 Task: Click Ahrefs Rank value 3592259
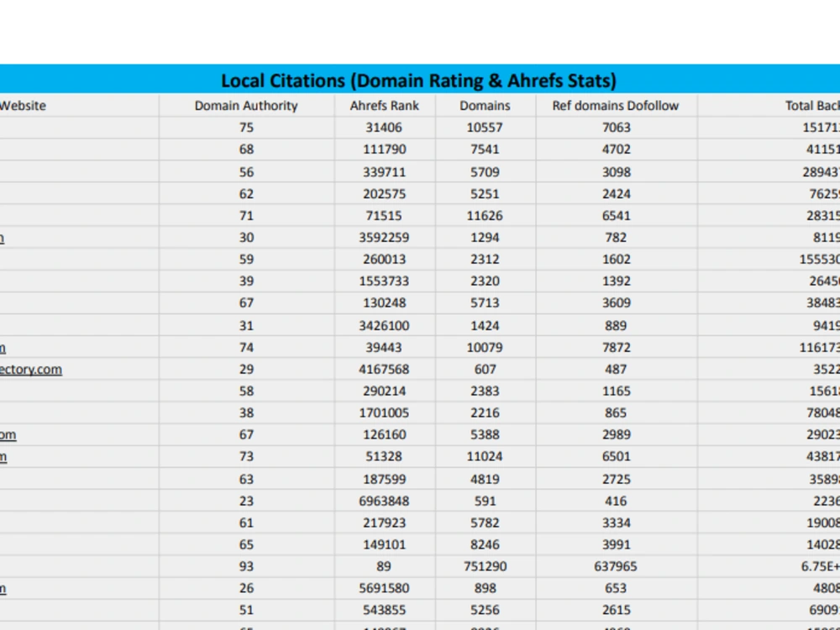[x=384, y=238]
